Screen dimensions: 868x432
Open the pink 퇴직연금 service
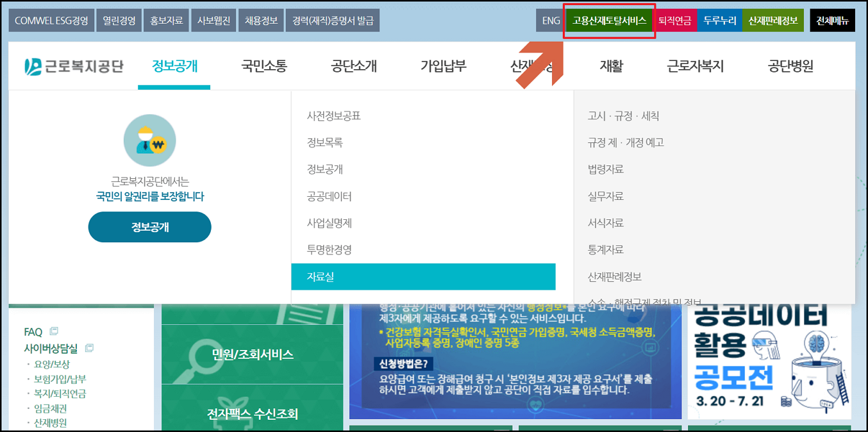coord(675,20)
